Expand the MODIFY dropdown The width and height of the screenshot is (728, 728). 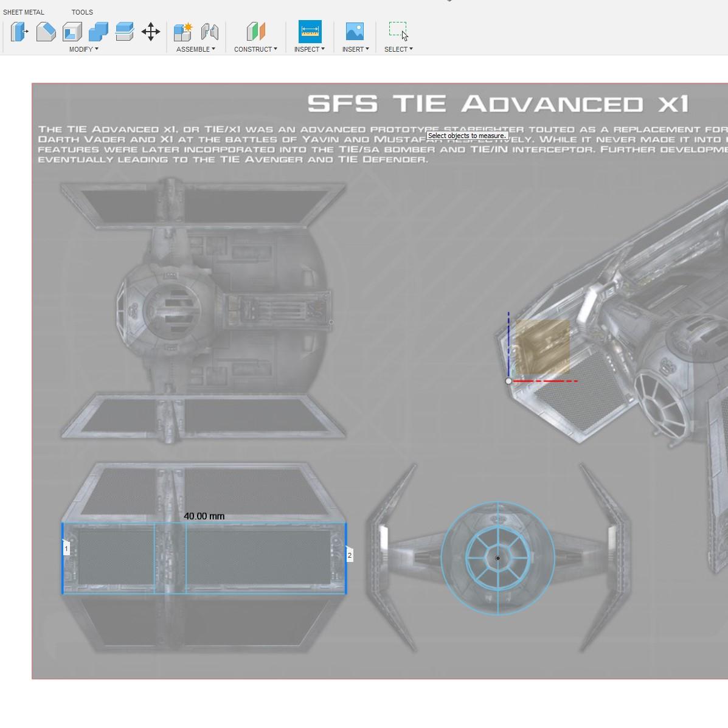pos(85,49)
